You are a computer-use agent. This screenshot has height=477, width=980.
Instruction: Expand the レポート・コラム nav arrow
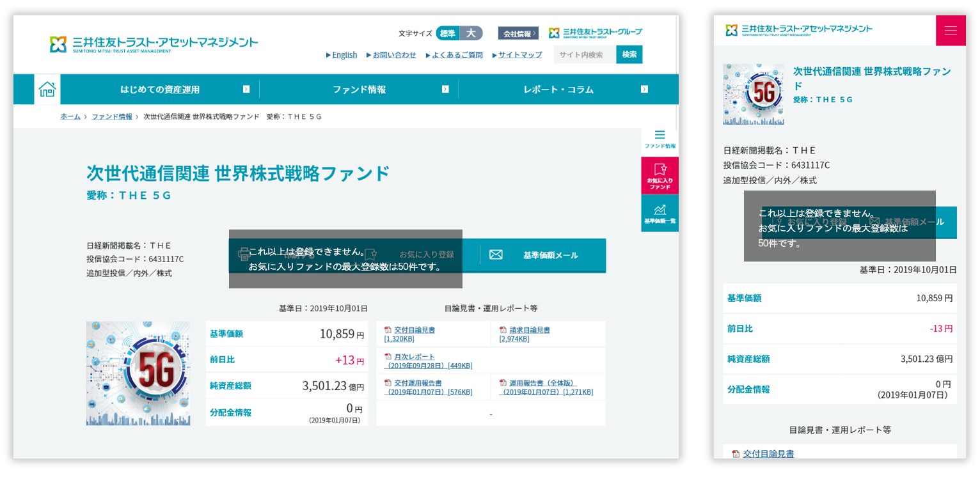coord(644,90)
